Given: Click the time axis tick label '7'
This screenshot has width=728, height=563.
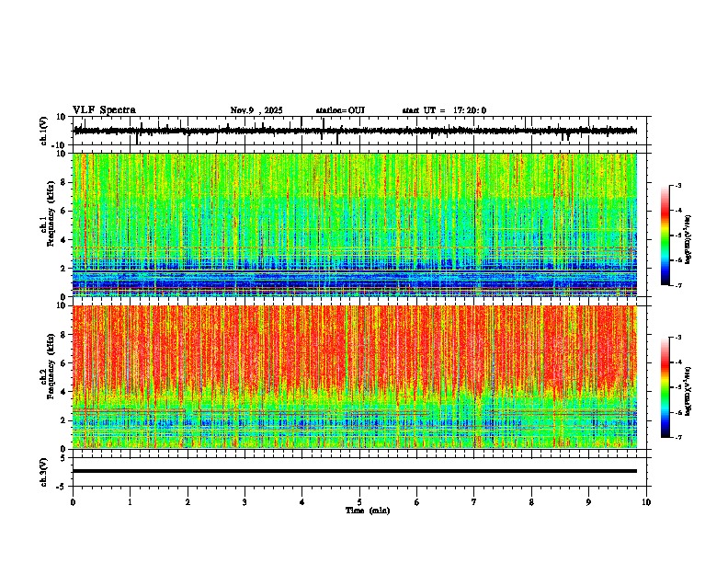Looking at the screenshot, I should (474, 502).
